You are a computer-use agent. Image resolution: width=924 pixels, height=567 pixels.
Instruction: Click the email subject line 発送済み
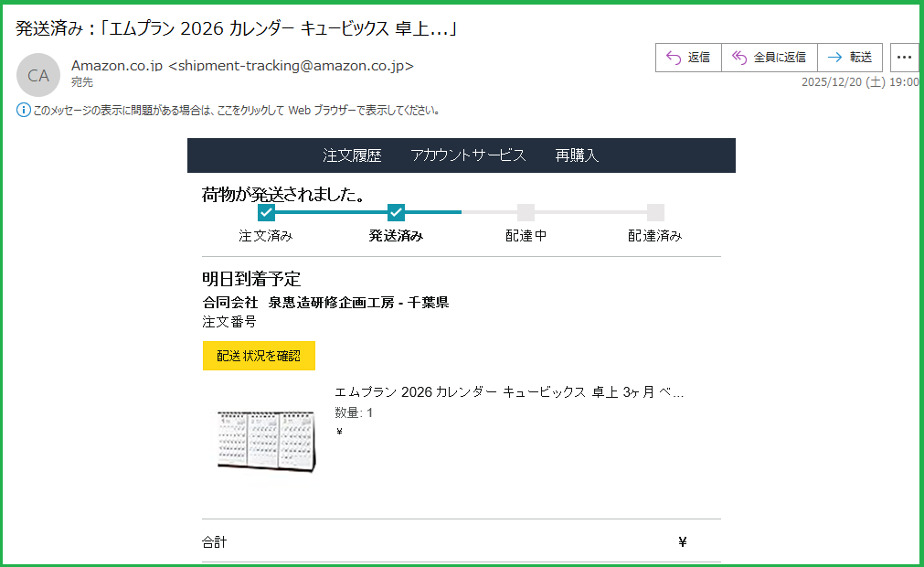pyautogui.click(x=236, y=28)
